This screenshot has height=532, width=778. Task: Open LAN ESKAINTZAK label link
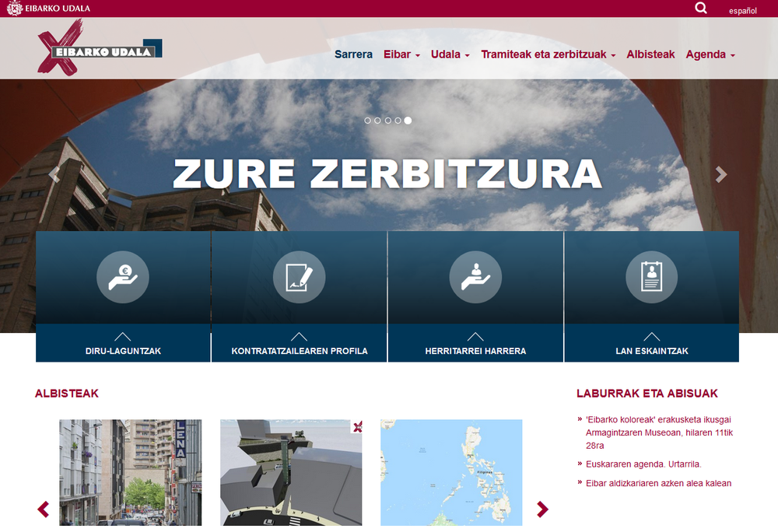pos(651,351)
